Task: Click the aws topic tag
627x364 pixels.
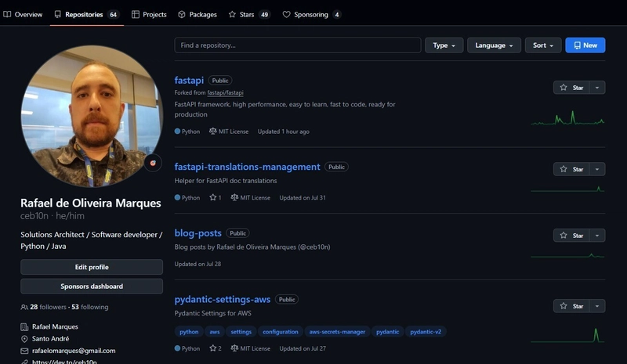Action: (x=215, y=332)
